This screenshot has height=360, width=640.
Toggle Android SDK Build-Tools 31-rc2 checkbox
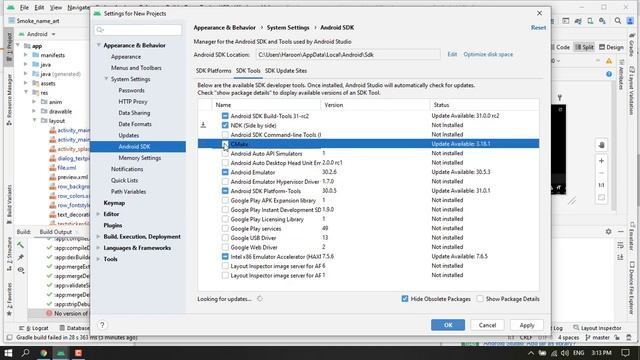(225, 116)
